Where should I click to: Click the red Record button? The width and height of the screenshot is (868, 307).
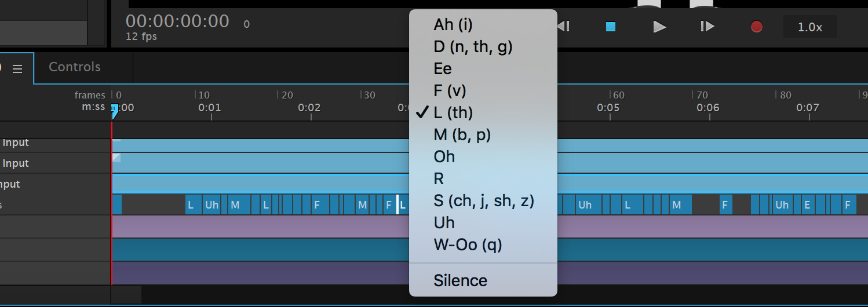coord(756,27)
